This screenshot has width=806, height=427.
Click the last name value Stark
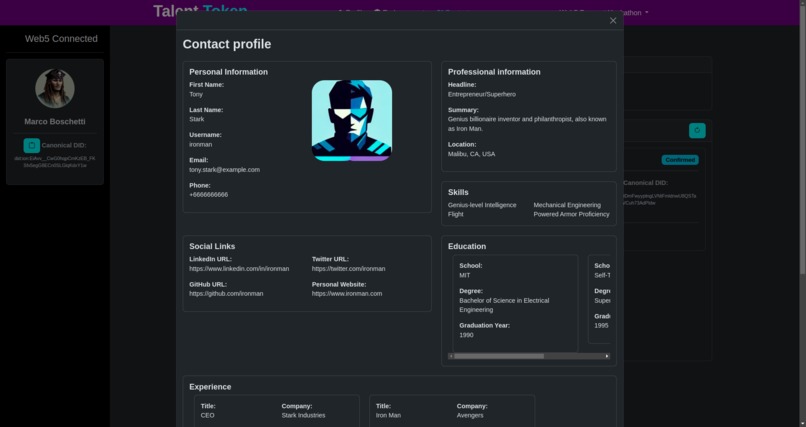click(196, 119)
